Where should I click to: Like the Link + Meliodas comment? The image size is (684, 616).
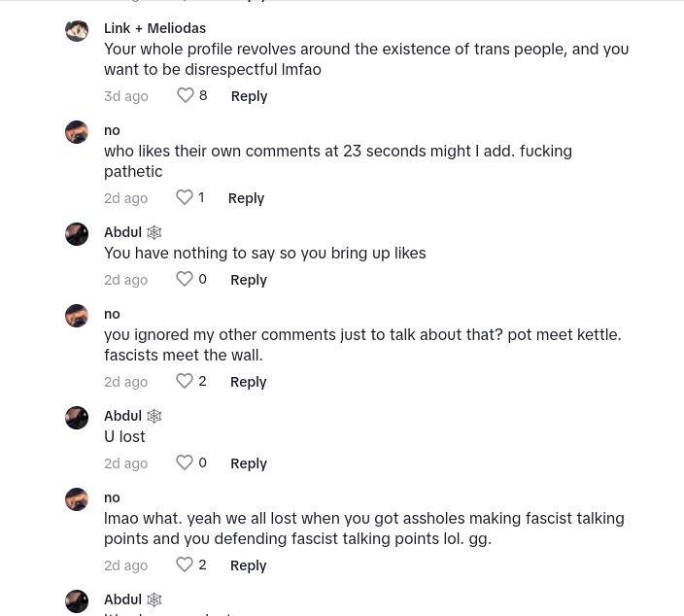[186, 95]
